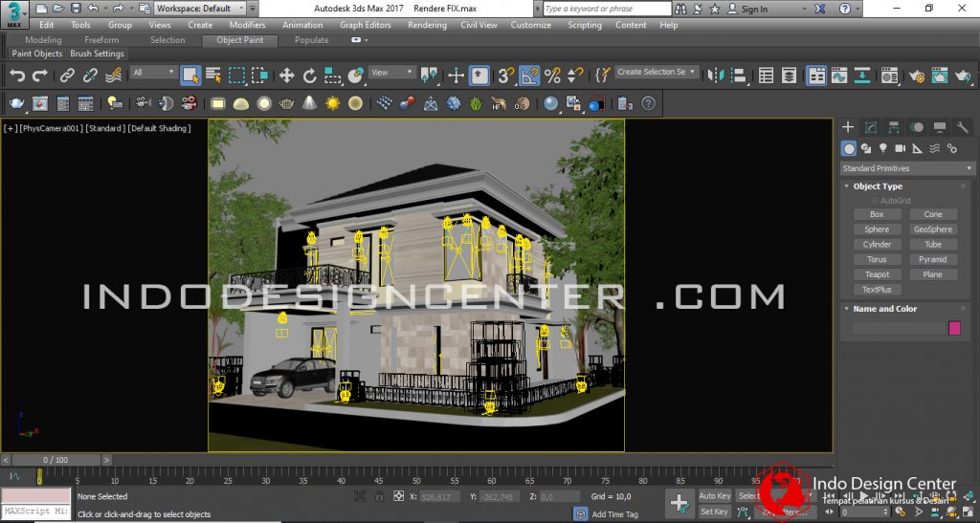Click the object color swatch
This screenshot has width=980, height=523.
pos(954,328)
